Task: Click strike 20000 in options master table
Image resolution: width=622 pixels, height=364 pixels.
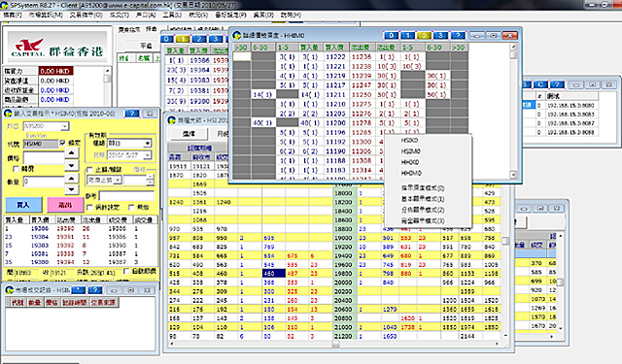Action: tap(343, 282)
